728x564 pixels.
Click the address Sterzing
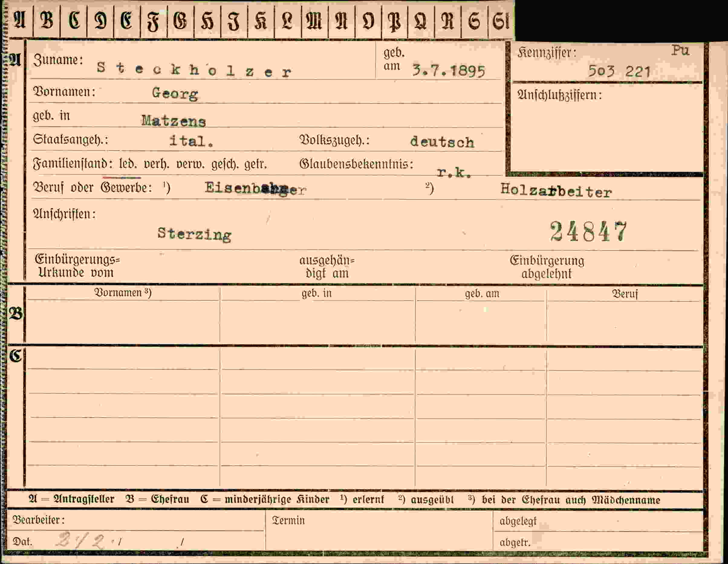194,235
